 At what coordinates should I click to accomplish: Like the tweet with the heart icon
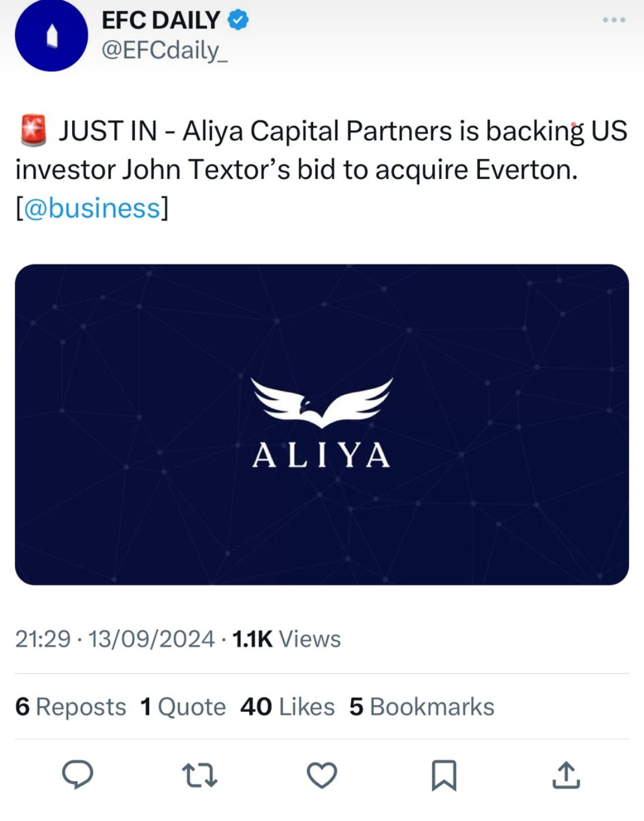point(322,774)
